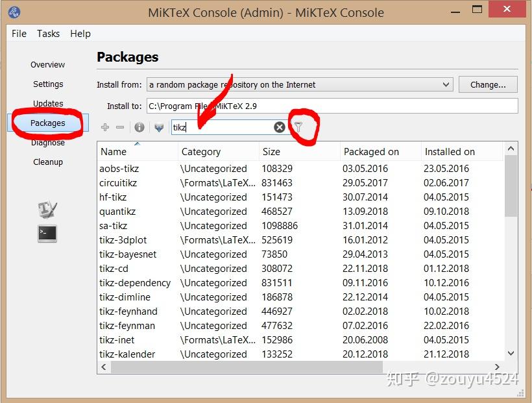Select the sa-tikz package row
This screenshot has width=532, height=403.
pyautogui.click(x=300, y=225)
